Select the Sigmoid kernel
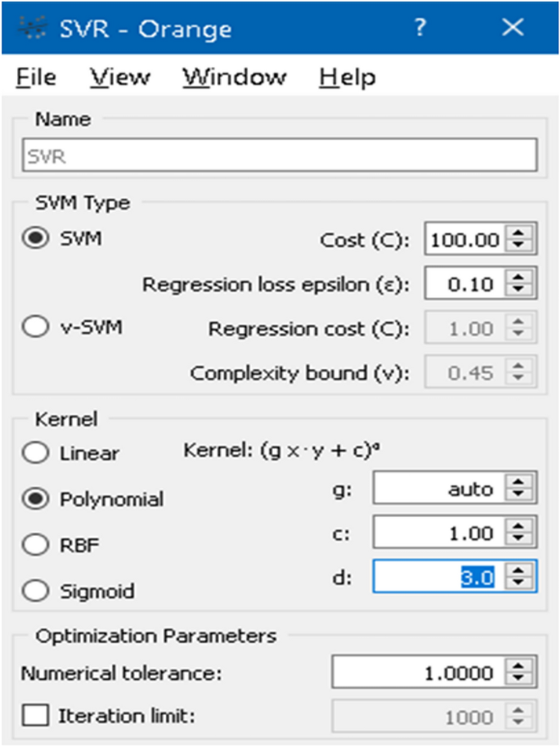This screenshot has width=560, height=747. (x=36, y=590)
